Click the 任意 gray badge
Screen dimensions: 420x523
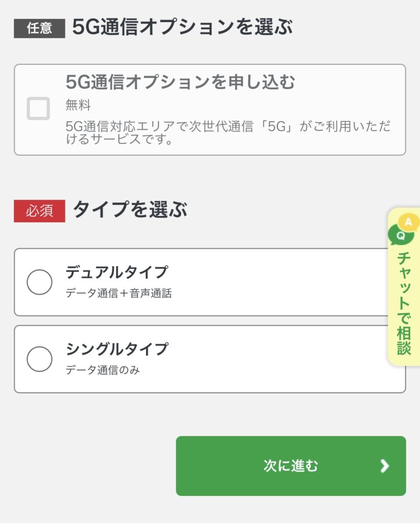coord(39,29)
